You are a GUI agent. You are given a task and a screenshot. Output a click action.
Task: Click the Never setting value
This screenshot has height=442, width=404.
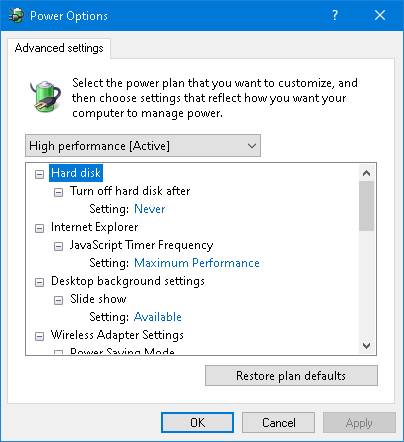click(149, 209)
